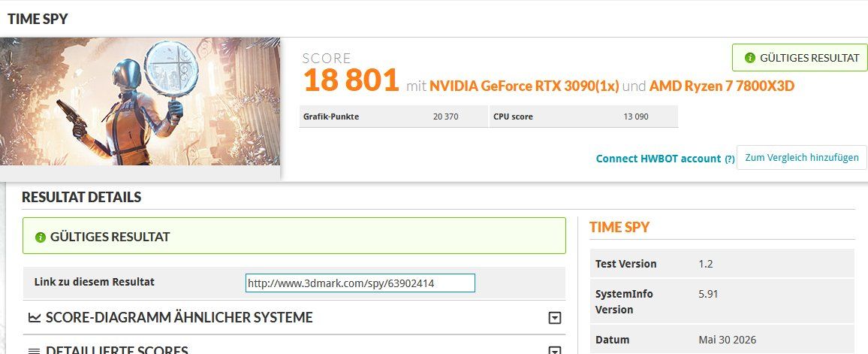Open SCORE-DIAGRAMM ÄHNLICHER SYSTEME section header
Image resolution: width=868 pixels, height=354 pixels.
click(294, 317)
